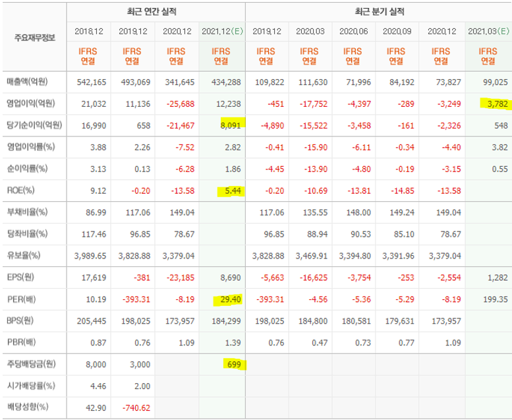
Task: Select the 영업이익(억원) row label
Action: [x=31, y=104]
